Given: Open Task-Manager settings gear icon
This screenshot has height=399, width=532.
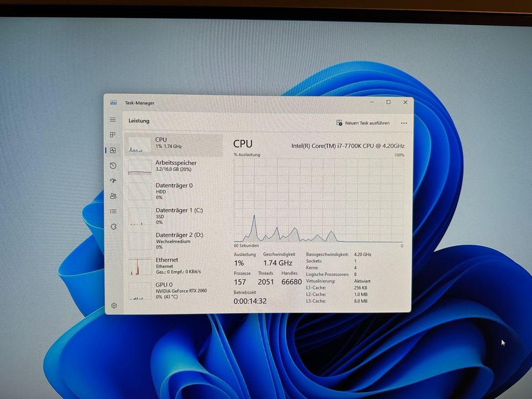Looking at the screenshot, I should (114, 305).
